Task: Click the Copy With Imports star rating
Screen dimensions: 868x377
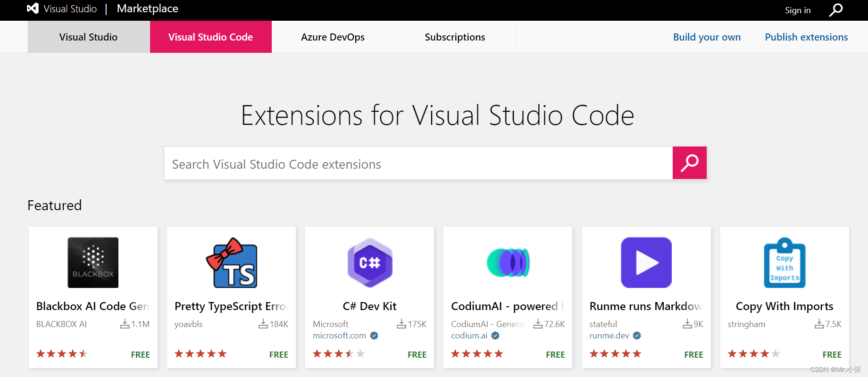Action: pos(753,353)
